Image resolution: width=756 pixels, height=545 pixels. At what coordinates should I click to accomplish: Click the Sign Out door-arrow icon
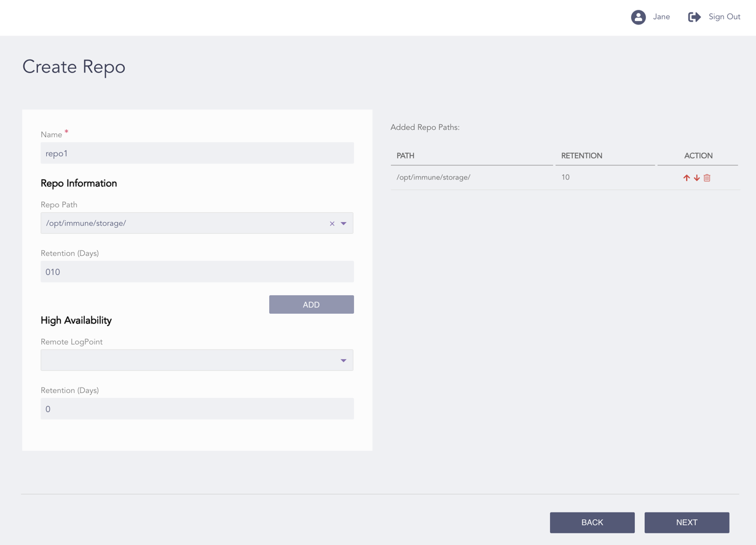pos(694,17)
